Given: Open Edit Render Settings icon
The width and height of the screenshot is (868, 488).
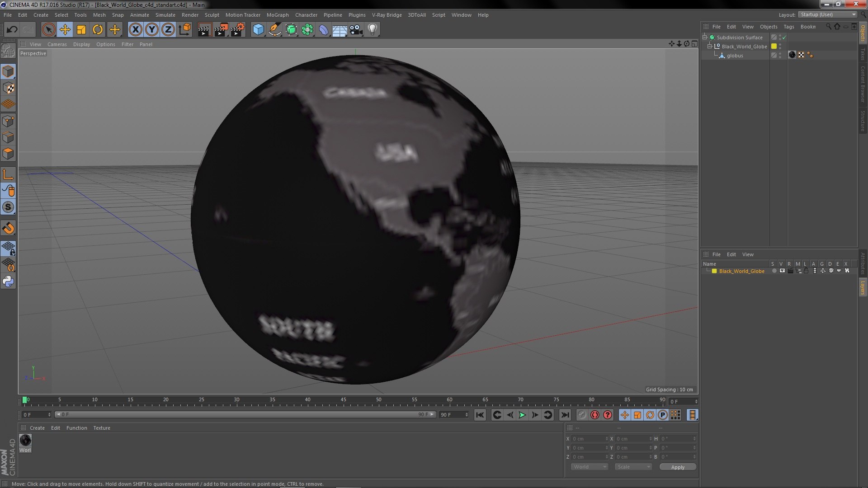Looking at the screenshot, I should (238, 30).
